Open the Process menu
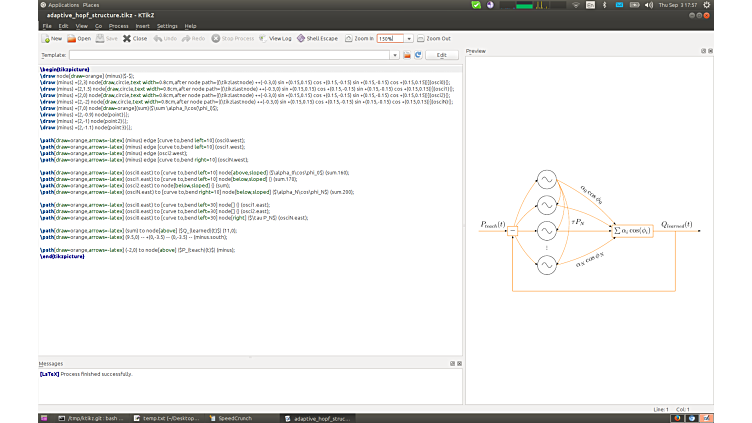The width and height of the screenshot is (752, 423). coord(117,25)
